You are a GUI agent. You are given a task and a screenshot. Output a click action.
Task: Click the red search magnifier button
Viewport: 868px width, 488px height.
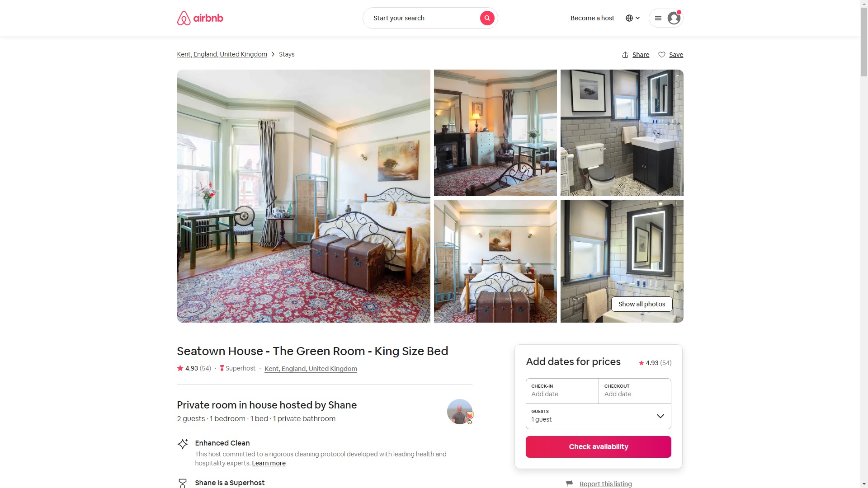click(x=487, y=18)
